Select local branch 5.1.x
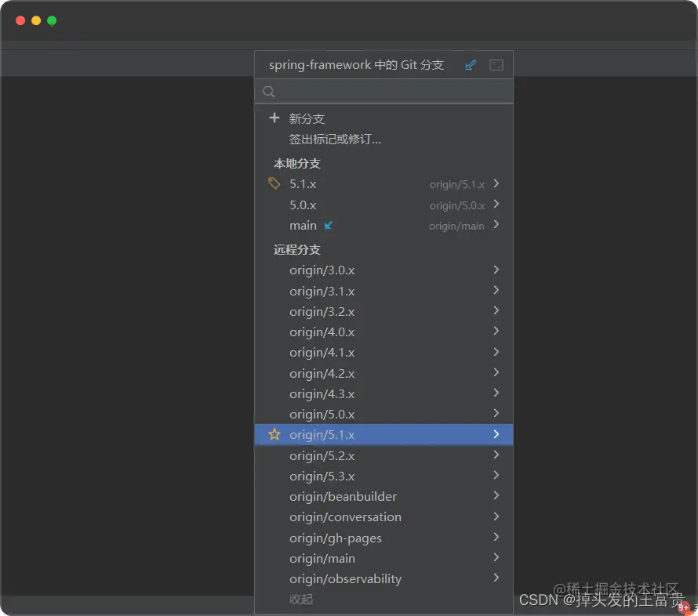This screenshot has width=698, height=616. click(303, 184)
